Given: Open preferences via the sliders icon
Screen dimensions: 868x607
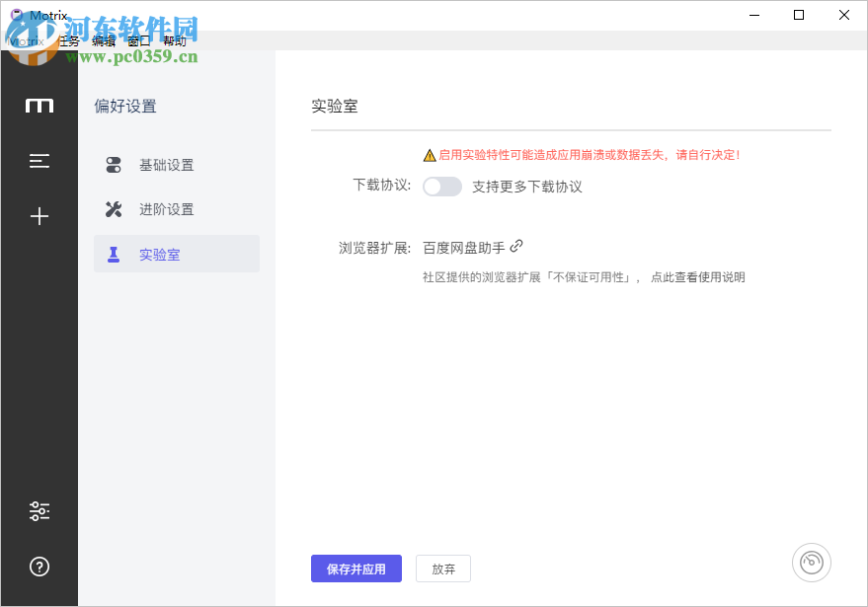Looking at the screenshot, I should 39,511.
